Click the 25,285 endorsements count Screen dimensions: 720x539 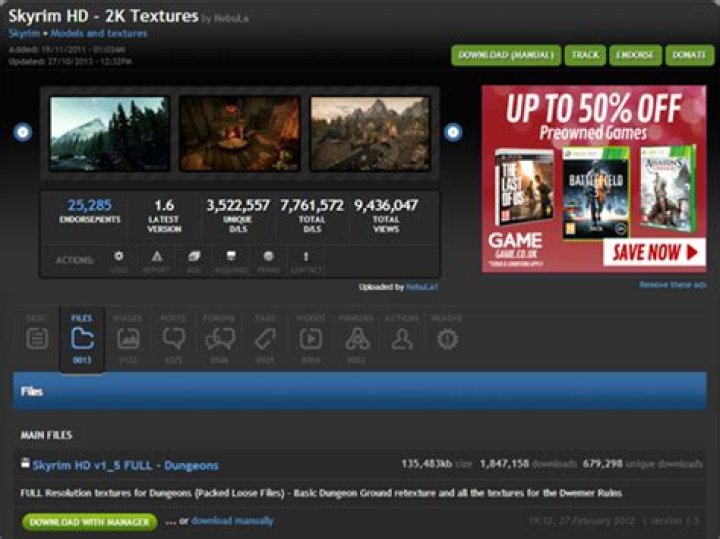click(90, 205)
